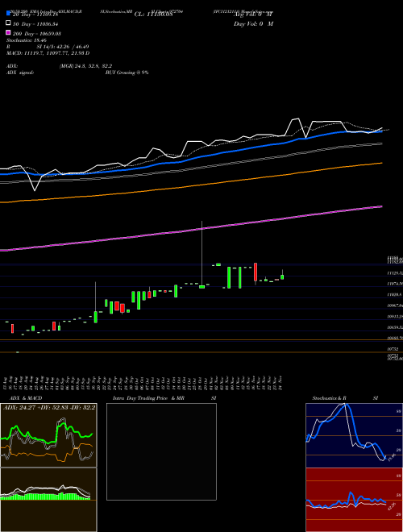The image size is (403, 532).
Task: Click the last green candlestick on the right
Action: tap(282, 276)
